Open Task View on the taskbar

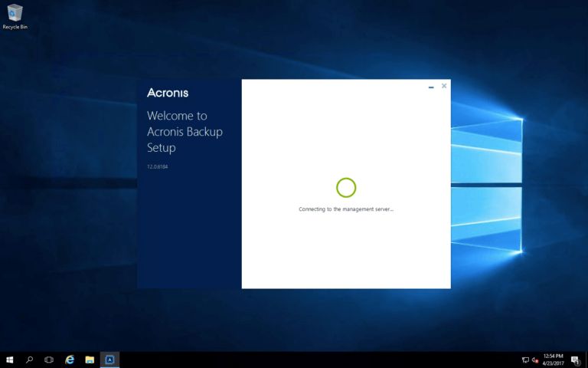pyautogui.click(x=49, y=360)
